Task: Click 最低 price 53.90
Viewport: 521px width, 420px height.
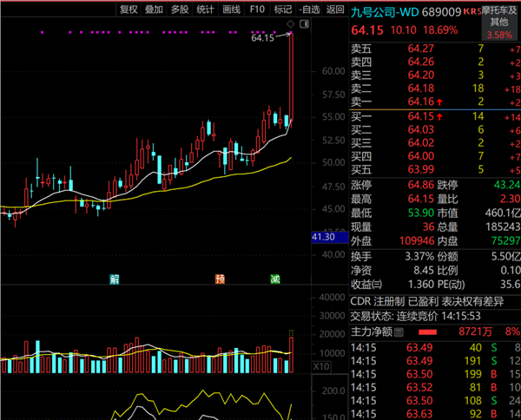Action: click(420, 213)
